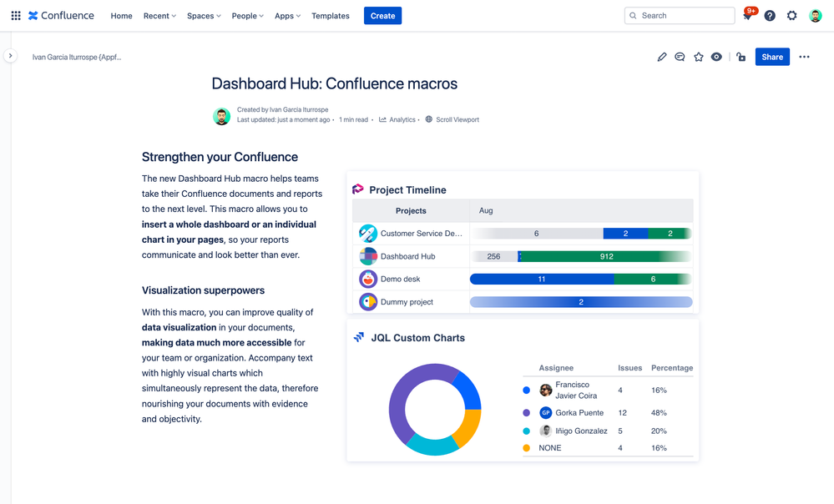Expand the Recent dropdown menu
This screenshot has height=504, width=834.
tap(159, 15)
